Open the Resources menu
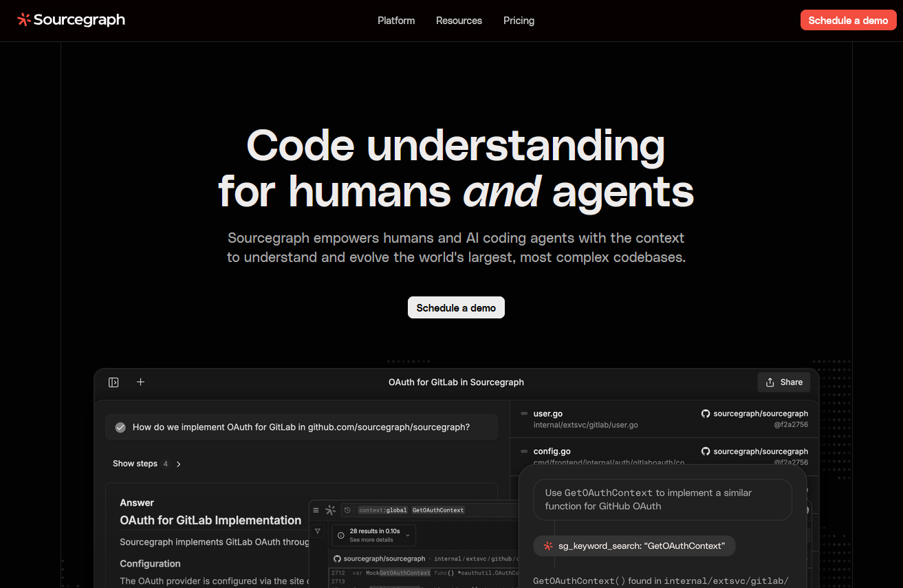Screen dimensions: 903x588 point(459,21)
